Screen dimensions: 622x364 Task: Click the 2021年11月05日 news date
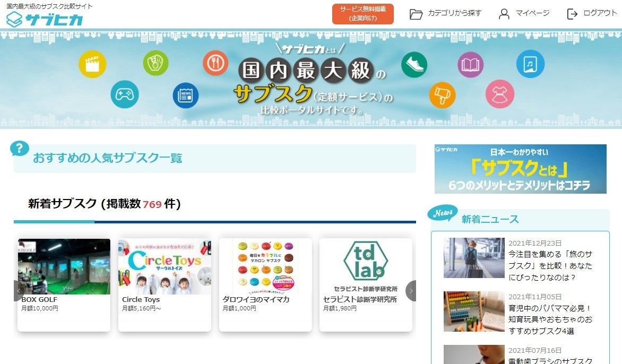(x=535, y=297)
